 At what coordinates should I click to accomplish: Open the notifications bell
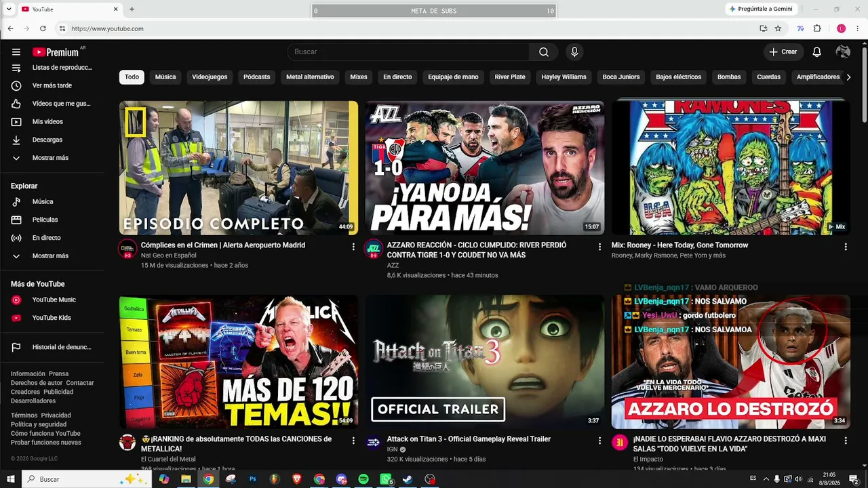click(x=817, y=52)
